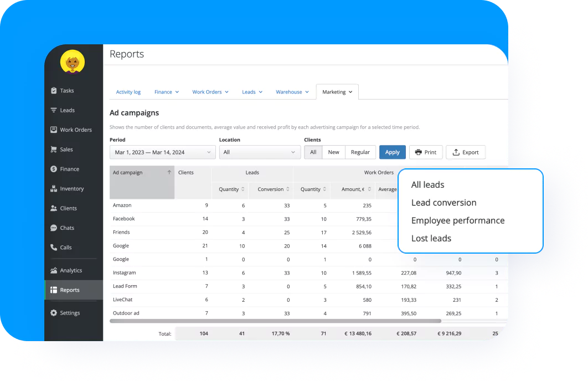Switch client filter to Regular
The height and width of the screenshot is (381, 588).
tap(360, 152)
